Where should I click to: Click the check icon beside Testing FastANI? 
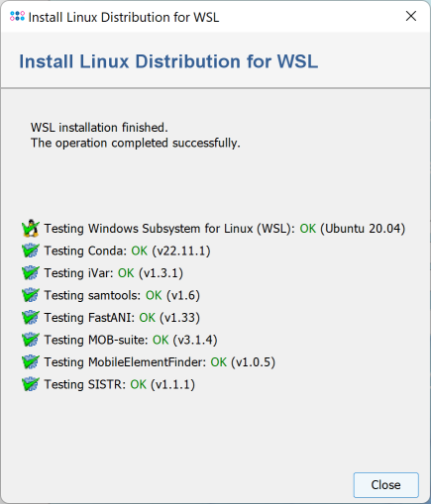point(31,318)
